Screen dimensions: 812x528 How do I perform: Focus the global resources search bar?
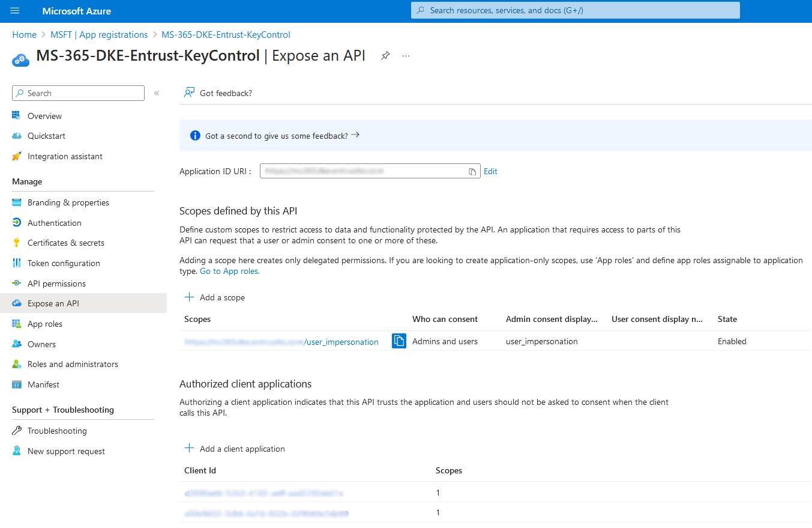(576, 10)
